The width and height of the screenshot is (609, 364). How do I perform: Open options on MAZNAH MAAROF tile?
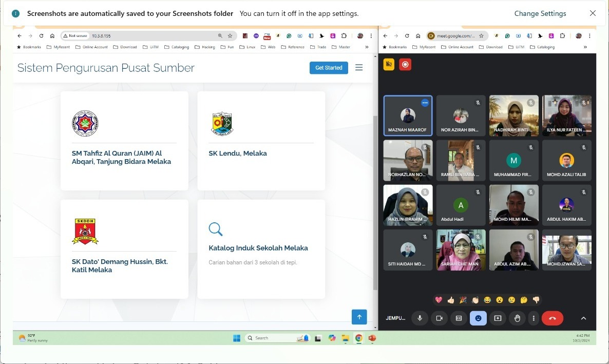click(x=425, y=103)
